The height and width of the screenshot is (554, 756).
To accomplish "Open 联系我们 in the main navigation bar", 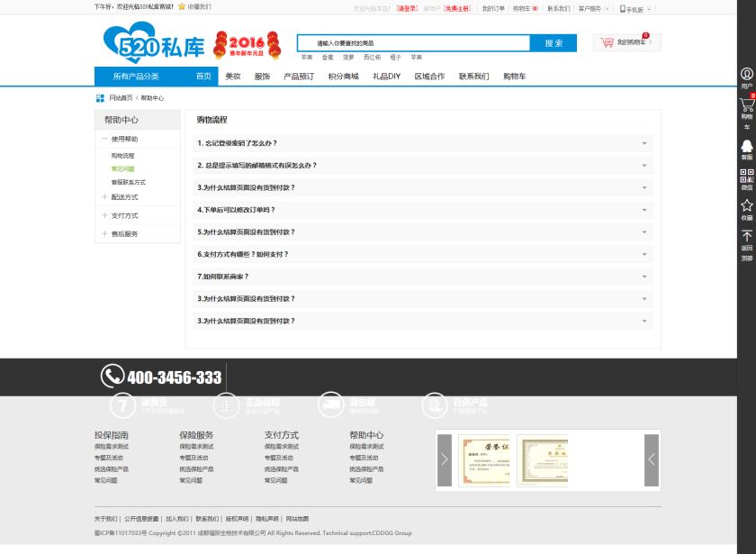I will 474,77.
